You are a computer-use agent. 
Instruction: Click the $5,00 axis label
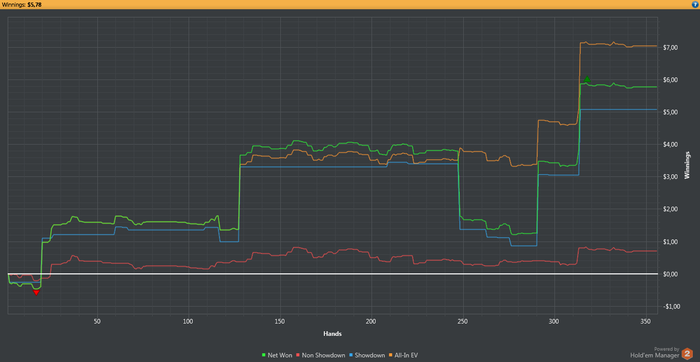(x=672, y=112)
